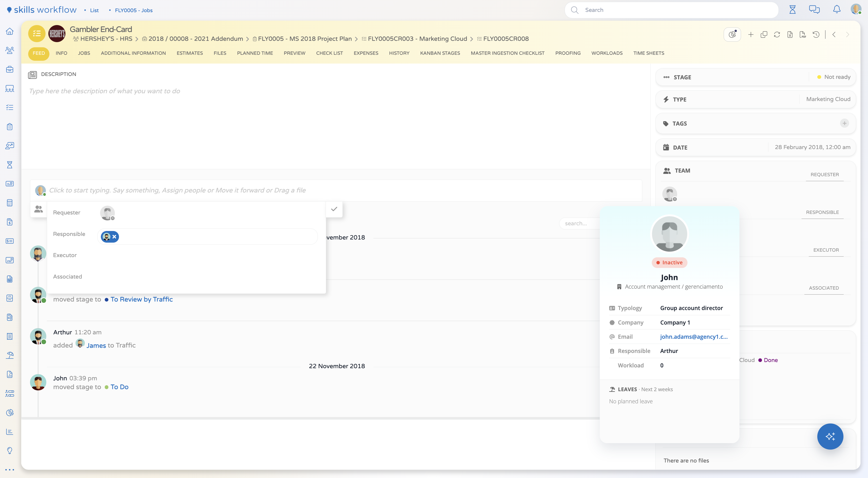Change the stage from Not ready
Screen dimensions: 868x478
[x=833, y=77]
